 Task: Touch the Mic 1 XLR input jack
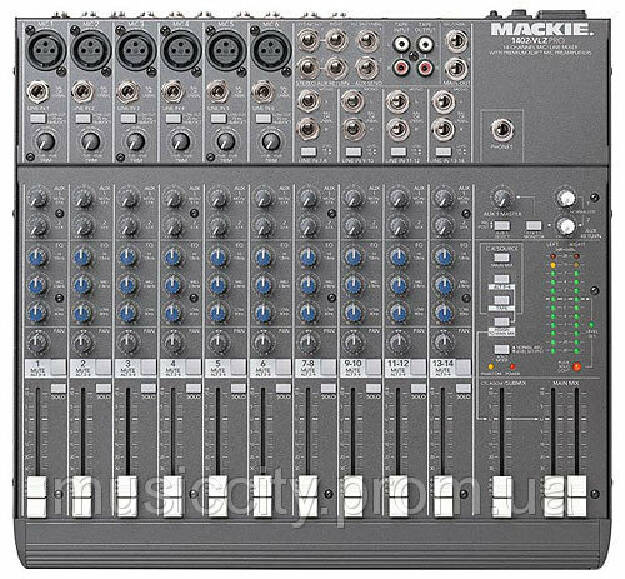click(47, 50)
